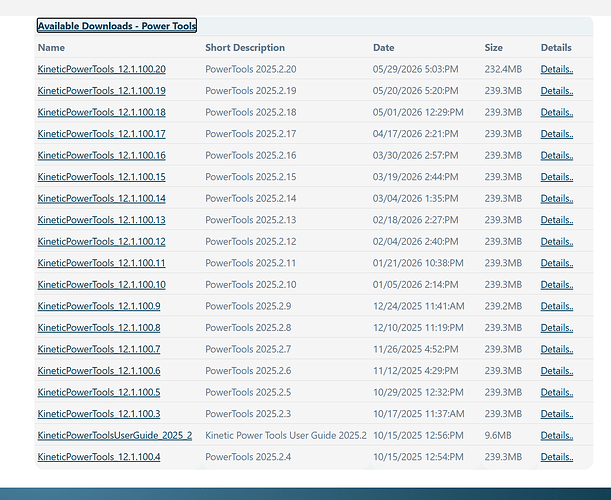This screenshot has width=611, height=500.
Task: Download KineticPowerTools_12.1.100.10
Action: point(101,284)
